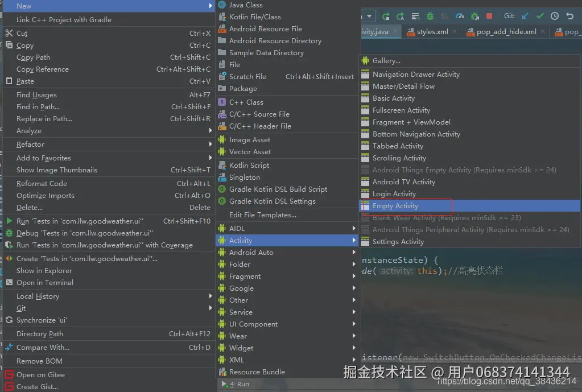Expand the Android Auto submenu
The image size is (582, 392).
tap(287, 253)
